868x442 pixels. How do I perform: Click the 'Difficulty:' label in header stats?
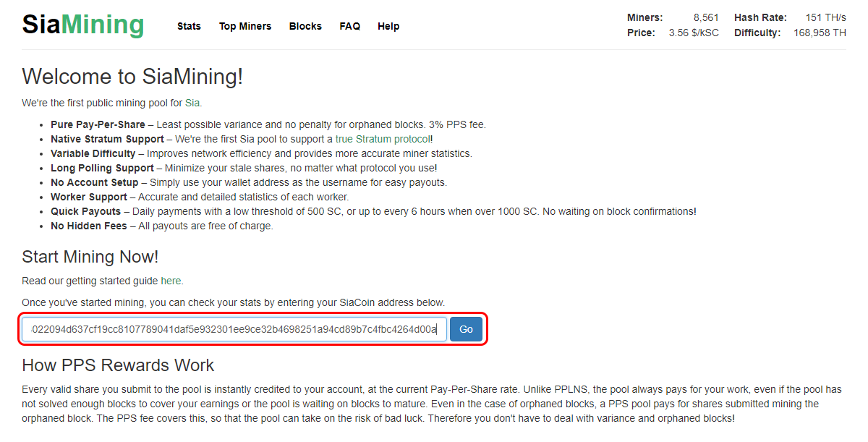pos(757,33)
